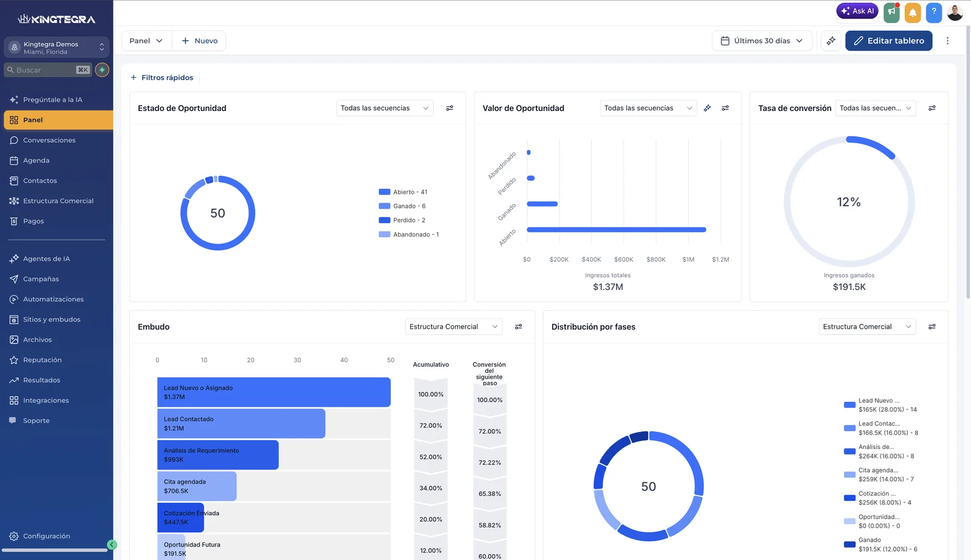Click the AI sparkle icon in Valor de Oportunidad
This screenshot has width=971, height=560.
pyautogui.click(x=707, y=108)
